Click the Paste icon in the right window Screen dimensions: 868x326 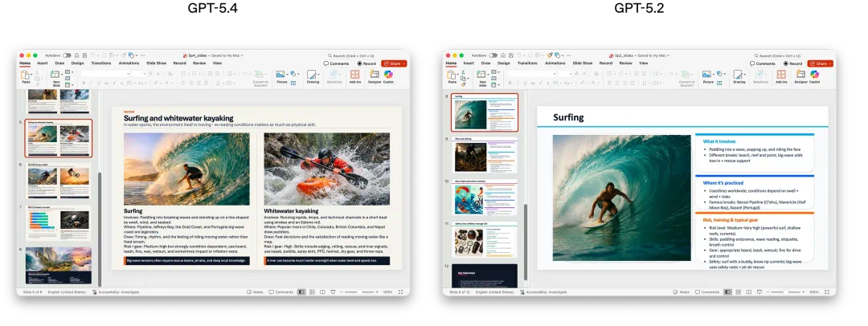(x=452, y=76)
